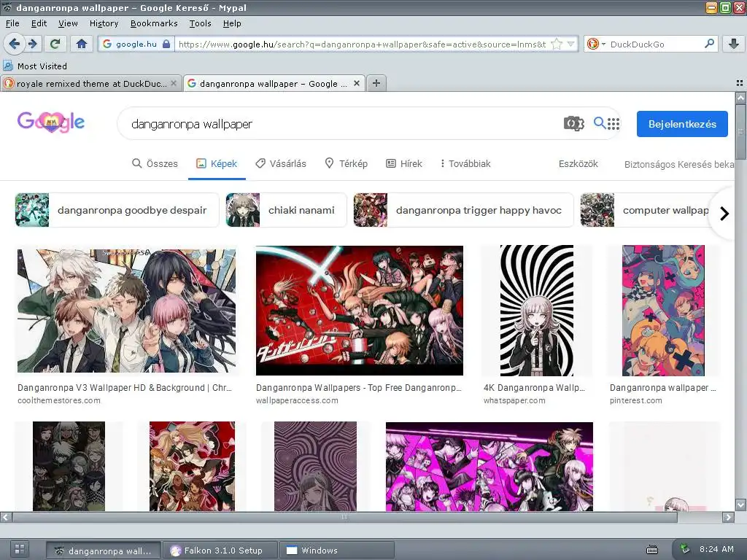Open the list all tabs icon
Image resolution: width=747 pixels, height=560 pixels.
(739, 83)
